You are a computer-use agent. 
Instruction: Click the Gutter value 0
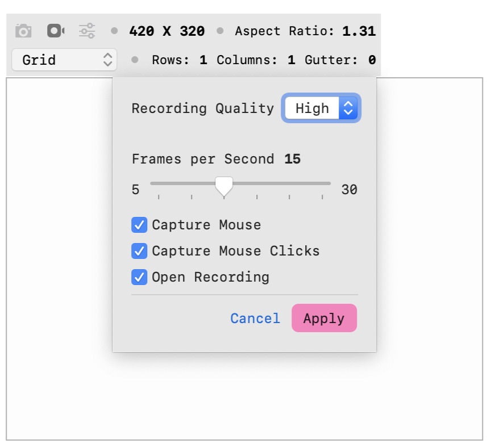click(372, 60)
